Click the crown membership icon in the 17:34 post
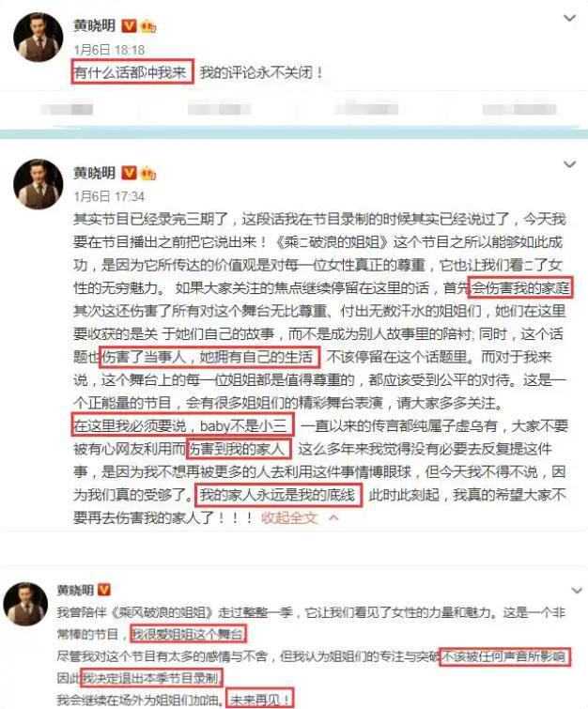The image size is (588, 709). tap(147, 173)
